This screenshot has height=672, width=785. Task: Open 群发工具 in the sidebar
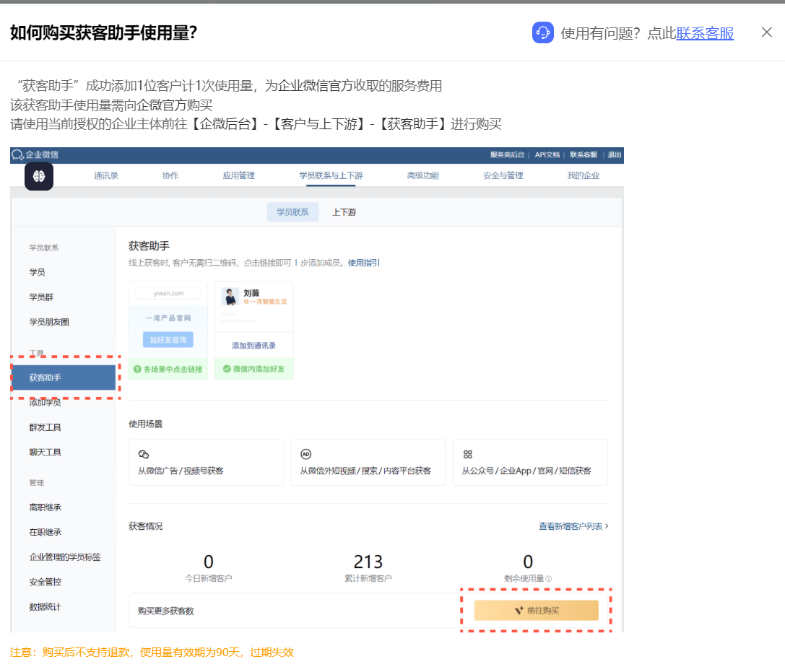click(45, 427)
